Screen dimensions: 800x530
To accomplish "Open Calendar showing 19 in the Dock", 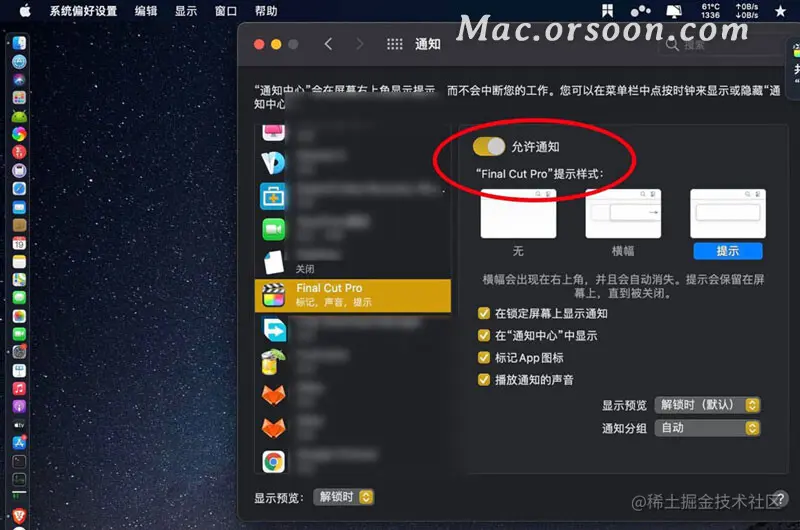I will [x=19, y=243].
